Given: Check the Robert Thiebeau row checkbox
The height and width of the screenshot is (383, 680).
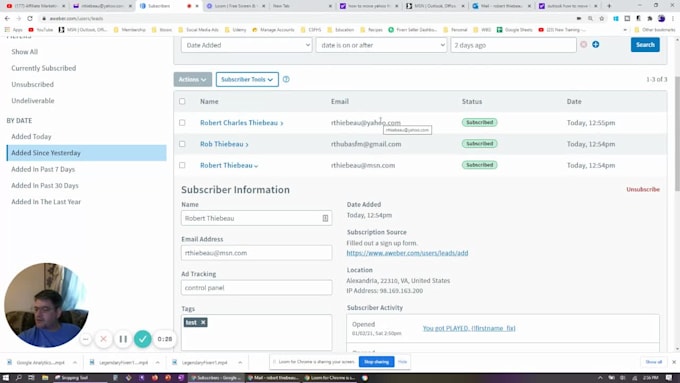Looking at the screenshot, I should (182, 165).
